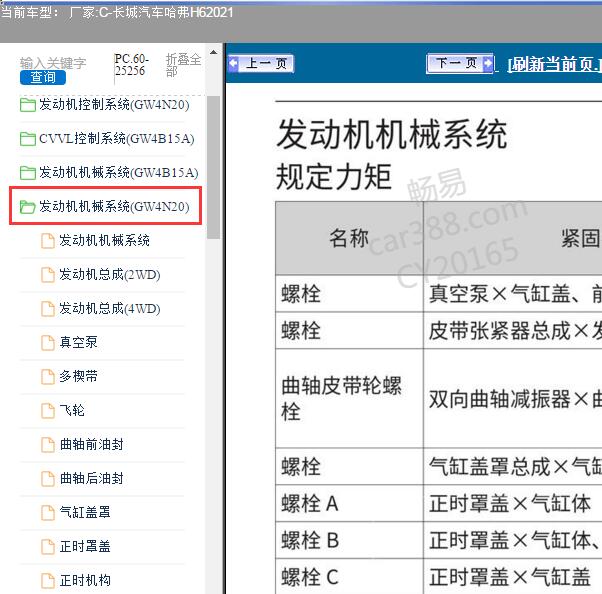
Task: Open 真空泵 document
Action: [x=78, y=342]
